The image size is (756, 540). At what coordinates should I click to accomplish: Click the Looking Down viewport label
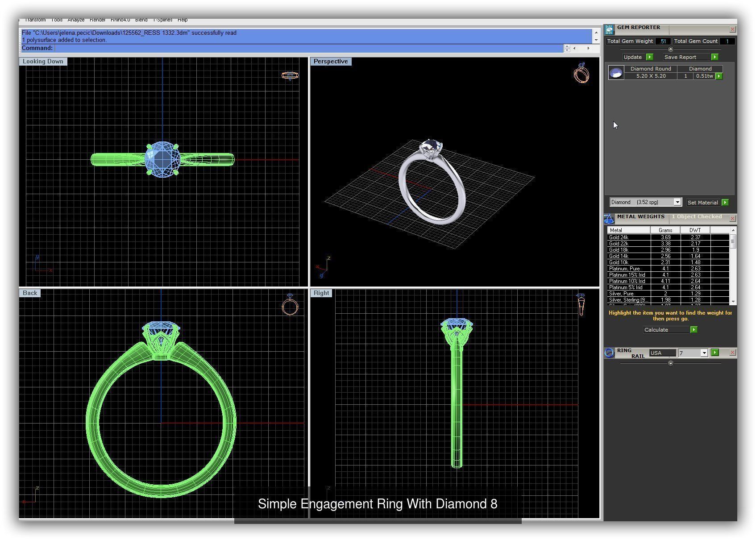click(43, 62)
